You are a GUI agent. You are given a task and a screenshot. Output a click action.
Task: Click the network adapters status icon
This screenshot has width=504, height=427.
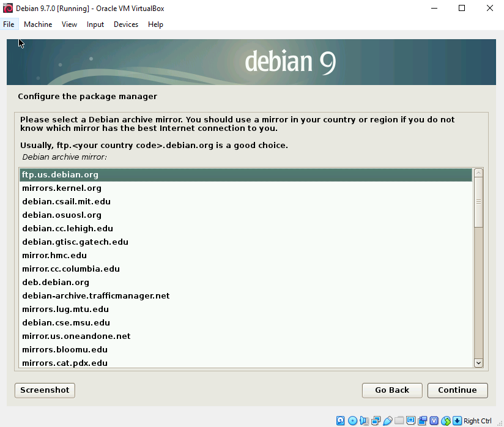(376, 420)
